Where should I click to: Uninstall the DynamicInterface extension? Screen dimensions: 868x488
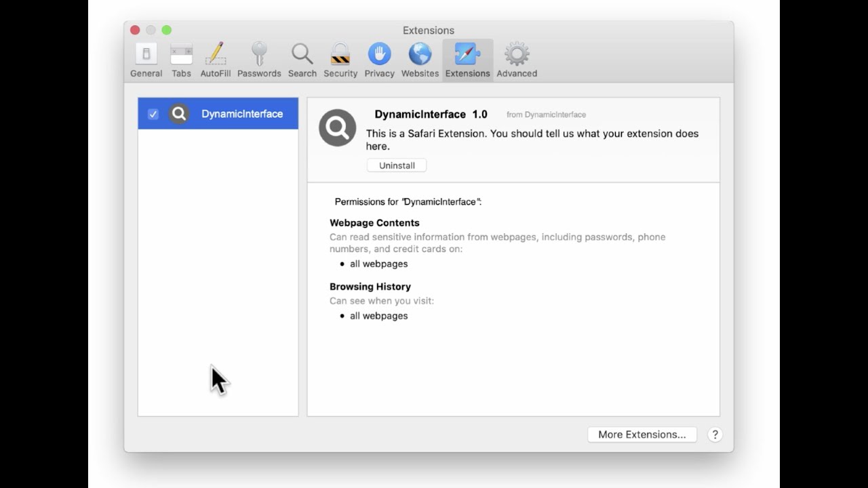point(397,165)
